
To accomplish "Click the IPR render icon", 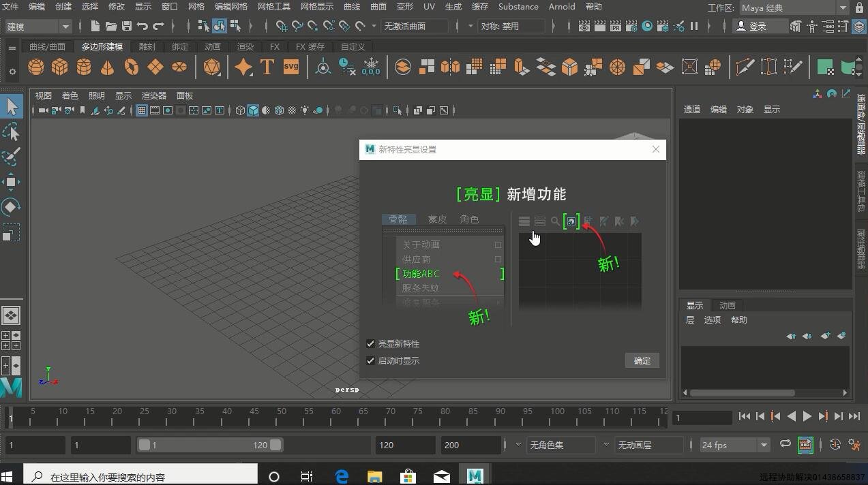I will 616,26.
